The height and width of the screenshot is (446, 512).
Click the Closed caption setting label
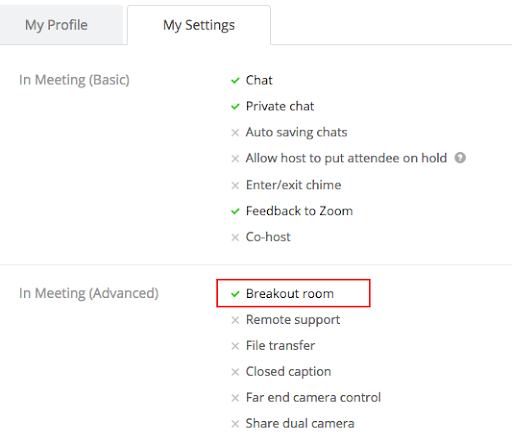288,371
